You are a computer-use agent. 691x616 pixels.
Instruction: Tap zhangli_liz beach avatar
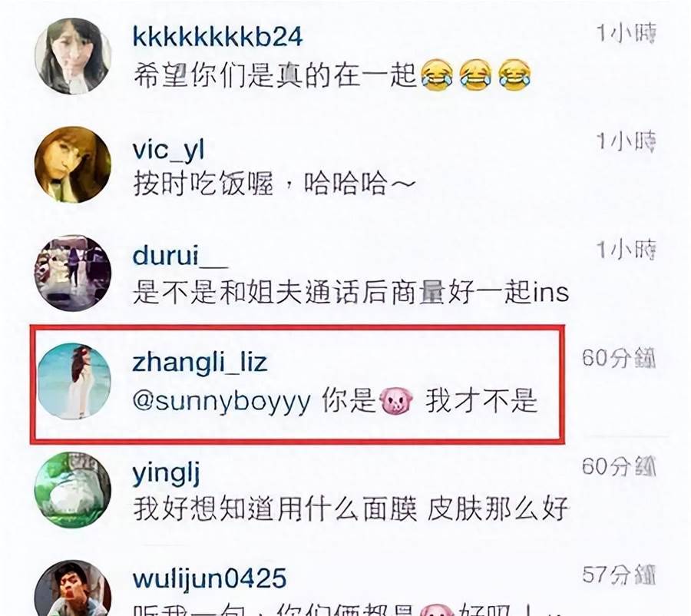[x=74, y=381]
